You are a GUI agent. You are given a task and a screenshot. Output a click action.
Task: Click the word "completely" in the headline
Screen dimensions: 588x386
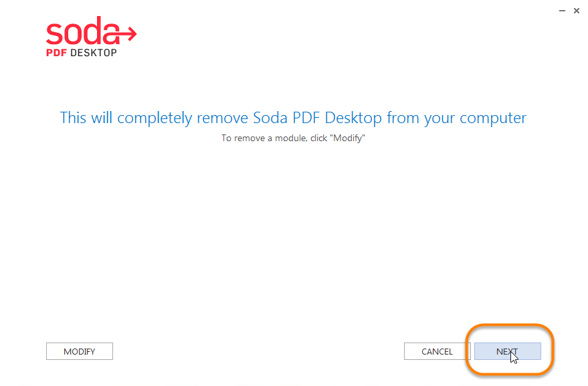pyautogui.click(x=157, y=118)
